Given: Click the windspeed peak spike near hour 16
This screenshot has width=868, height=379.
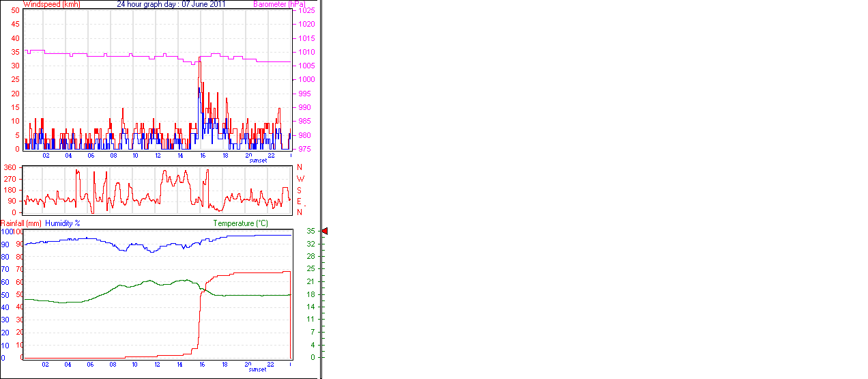Looking at the screenshot, I should pos(199,64).
